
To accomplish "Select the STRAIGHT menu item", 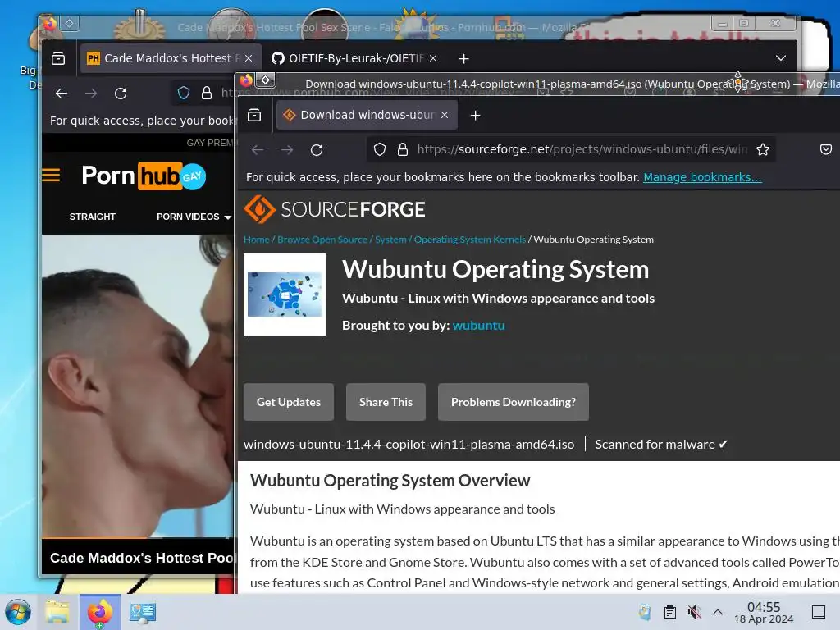I will click(92, 217).
